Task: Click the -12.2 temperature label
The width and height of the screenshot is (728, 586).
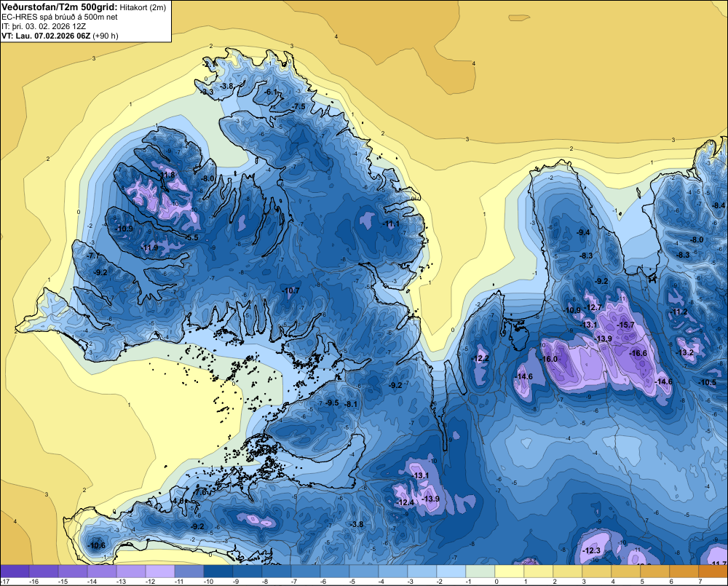Action: point(480,358)
